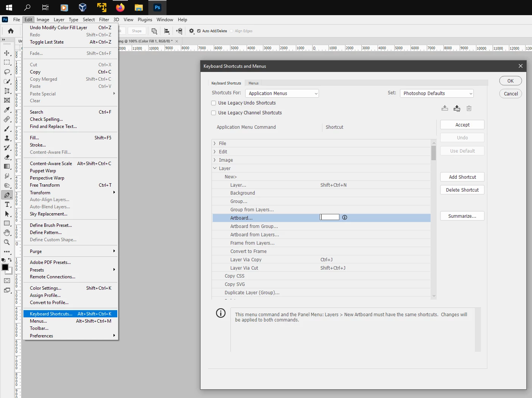Viewport: 532px width, 398px height.
Task: Select the Eyedropper tool
Action: (7, 110)
